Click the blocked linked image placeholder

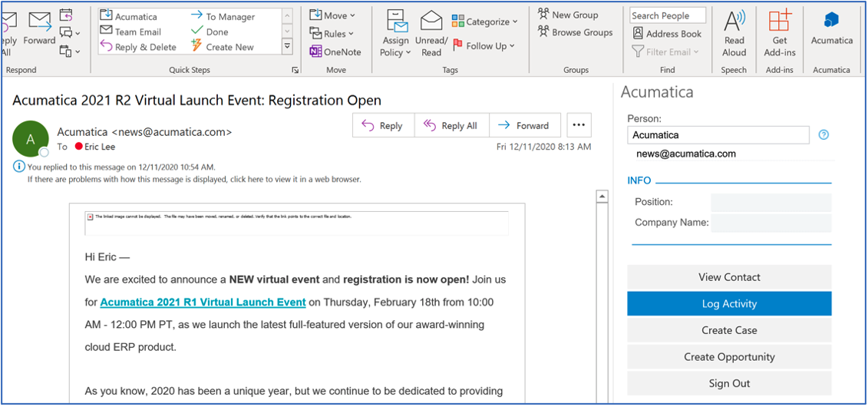297,223
